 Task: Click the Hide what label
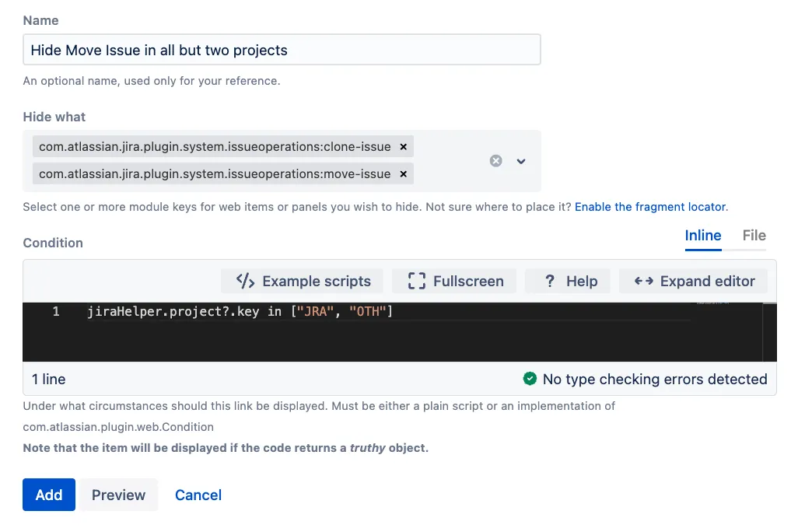point(54,117)
